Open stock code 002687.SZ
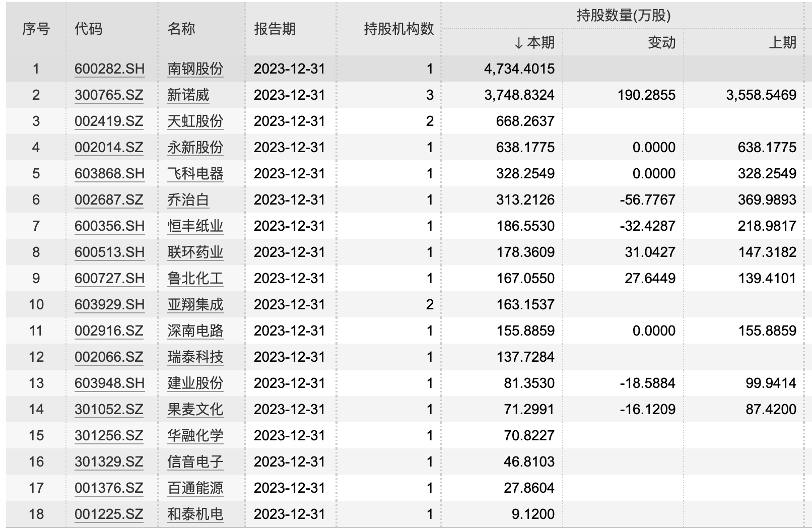 pyautogui.click(x=109, y=200)
